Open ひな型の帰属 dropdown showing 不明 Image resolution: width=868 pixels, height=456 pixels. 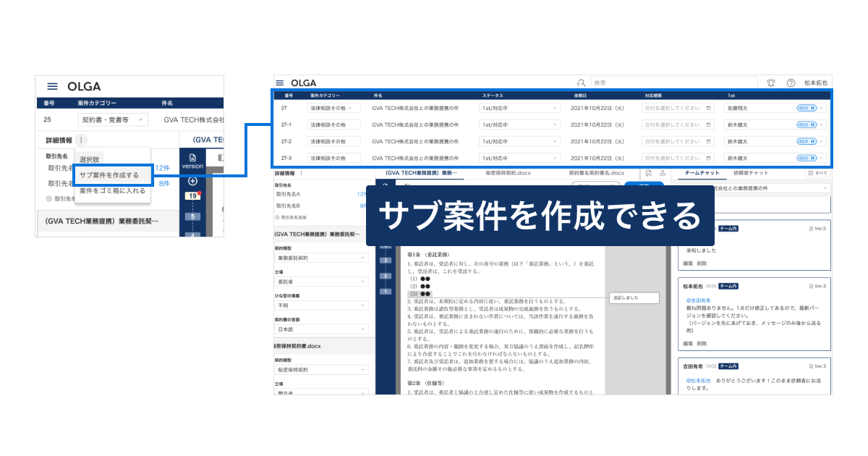click(321, 305)
